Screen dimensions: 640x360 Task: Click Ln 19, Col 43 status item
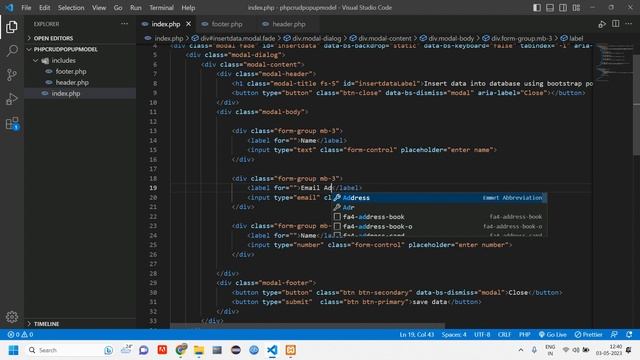tap(416, 335)
